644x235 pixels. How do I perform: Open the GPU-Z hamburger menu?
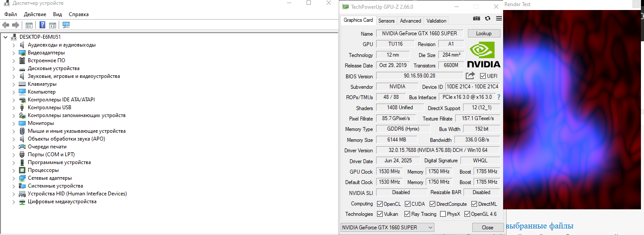pos(499,19)
